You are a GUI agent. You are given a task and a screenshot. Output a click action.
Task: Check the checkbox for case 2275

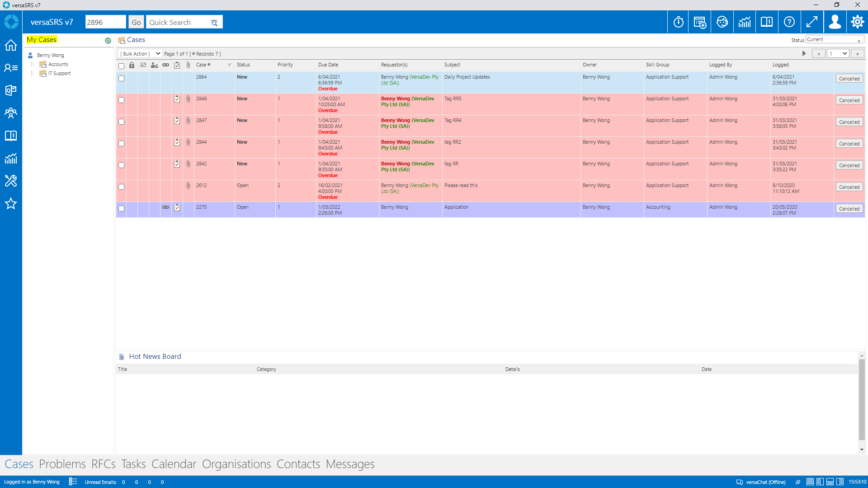(x=121, y=208)
